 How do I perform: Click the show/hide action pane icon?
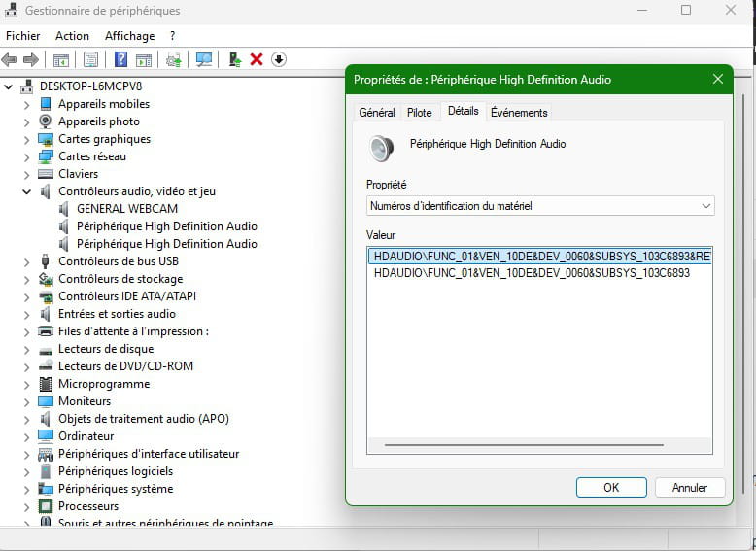144,60
